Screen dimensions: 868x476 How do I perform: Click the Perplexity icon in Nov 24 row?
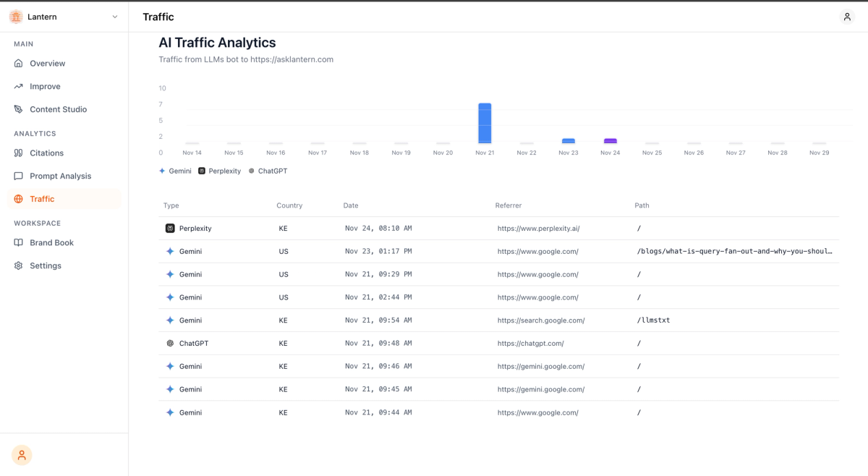[170, 229]
